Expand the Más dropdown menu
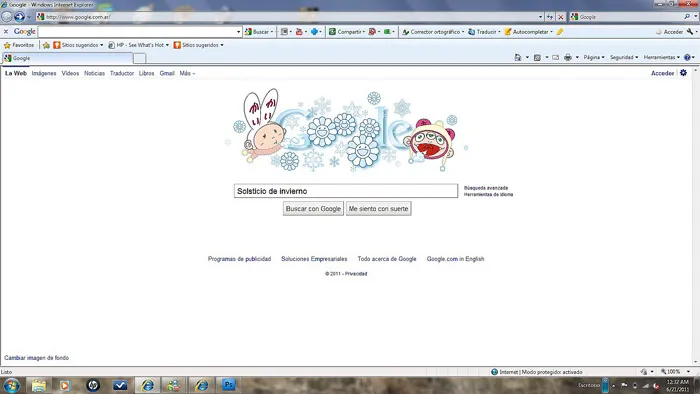This screenshot has width=700, height=394. tap(187, 73)
